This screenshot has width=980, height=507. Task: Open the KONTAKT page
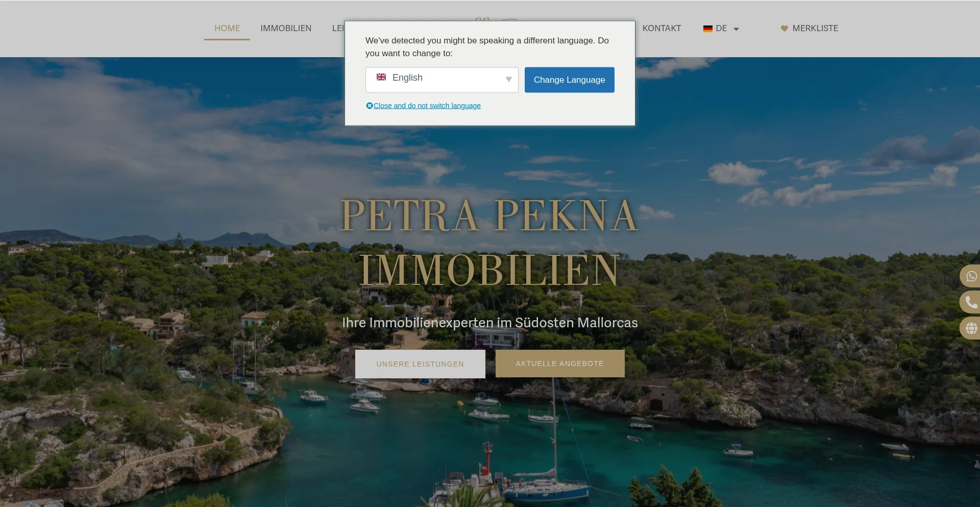661,29
